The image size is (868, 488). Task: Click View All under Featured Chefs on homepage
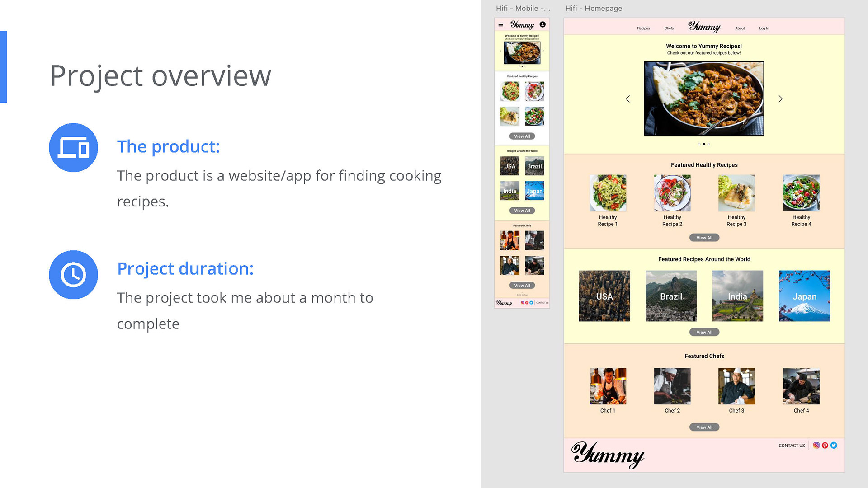(x=704, y=427)
